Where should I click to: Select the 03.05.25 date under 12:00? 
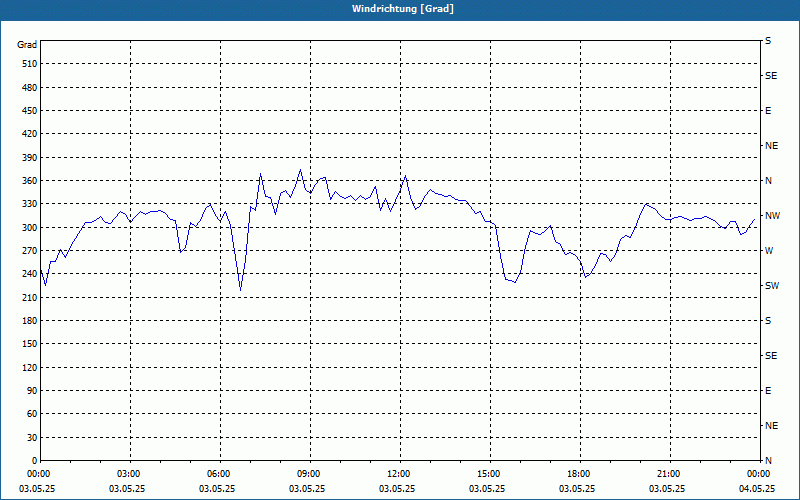coord(397,489)
